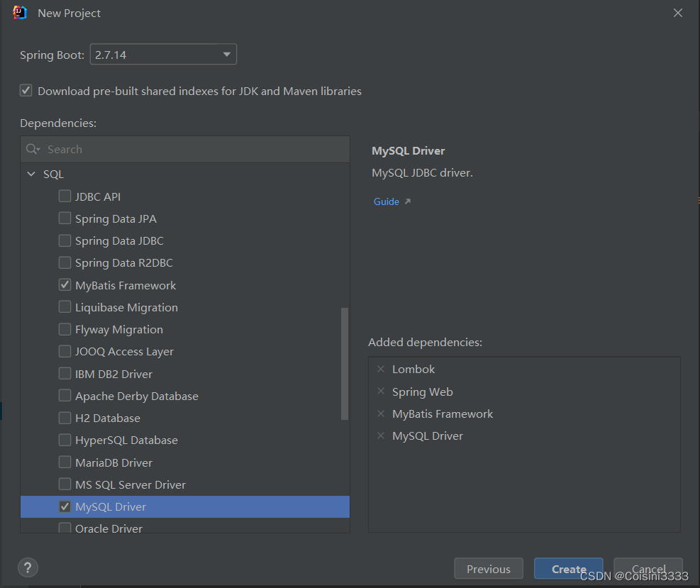Viewport: 700px width, 588px height.
Task: Remove Spring Web dependency with X icon
Action: click(381, 392)
